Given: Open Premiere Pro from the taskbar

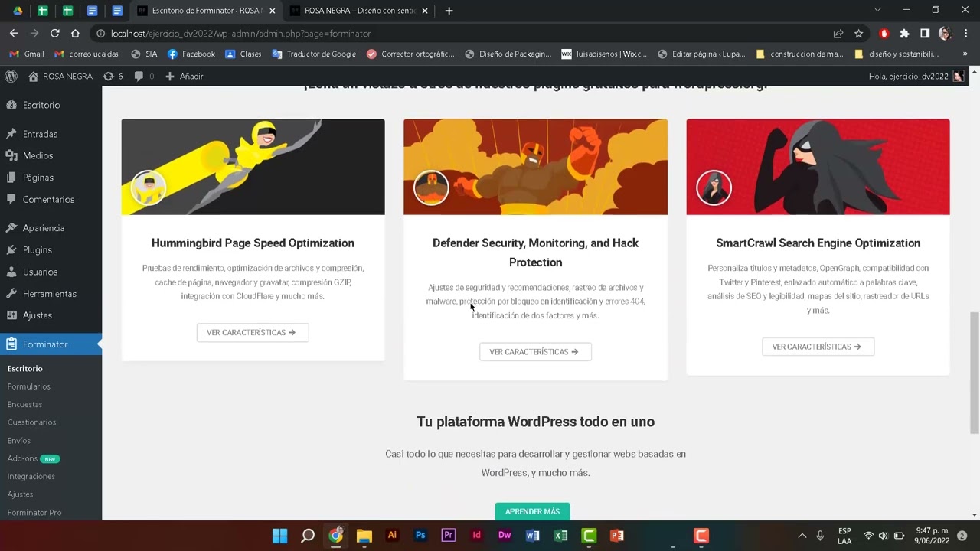Looking at the screenshot, I should (x=449, y=536).
